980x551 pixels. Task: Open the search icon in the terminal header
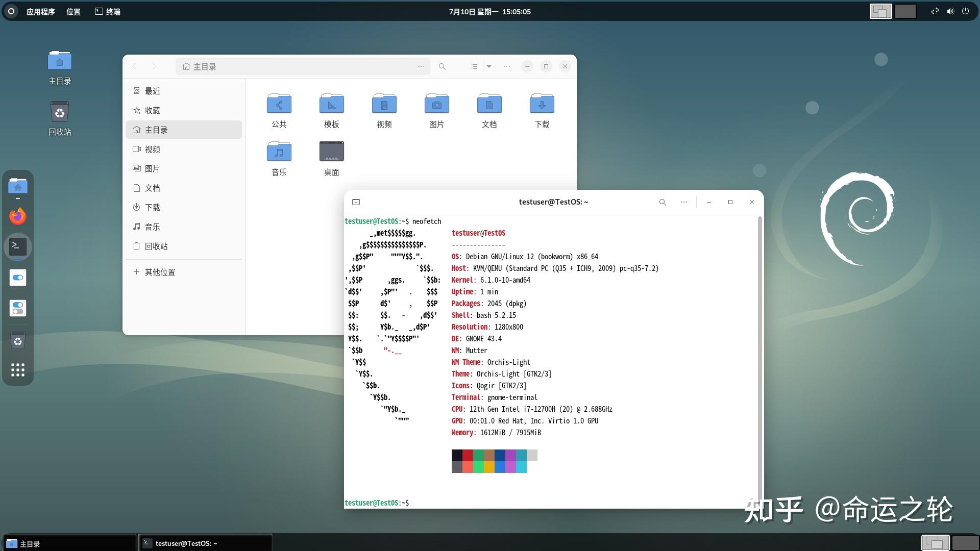(662, 202)
